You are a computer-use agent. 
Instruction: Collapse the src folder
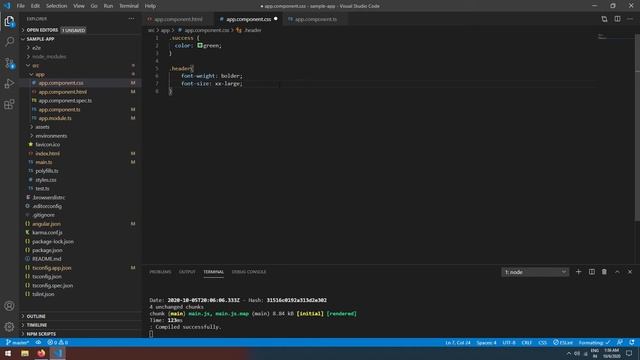pos(80,65)
